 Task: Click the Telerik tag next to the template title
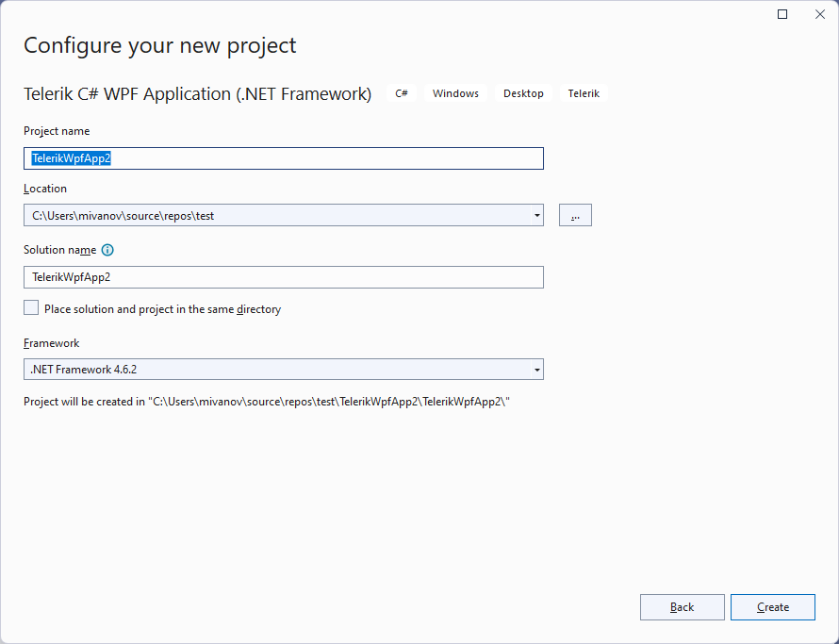584,93
